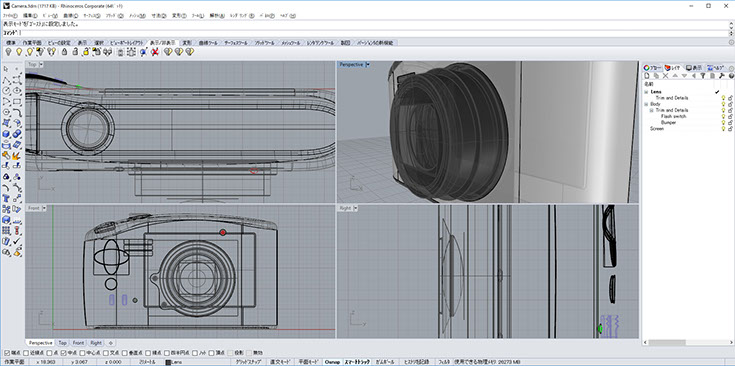Image resolution: width=735 pixels, height=366 pixels.
Task: Toggle the 中心点 osnap checkbox
Action: [82, 352]
